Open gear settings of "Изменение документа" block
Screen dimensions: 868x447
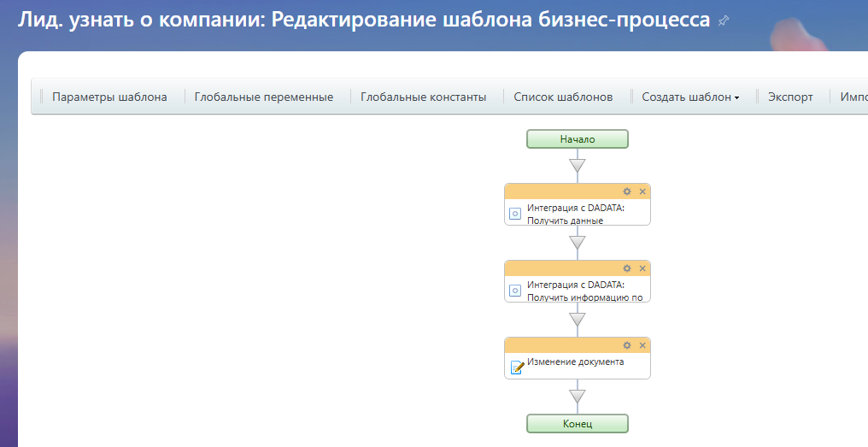627,345
